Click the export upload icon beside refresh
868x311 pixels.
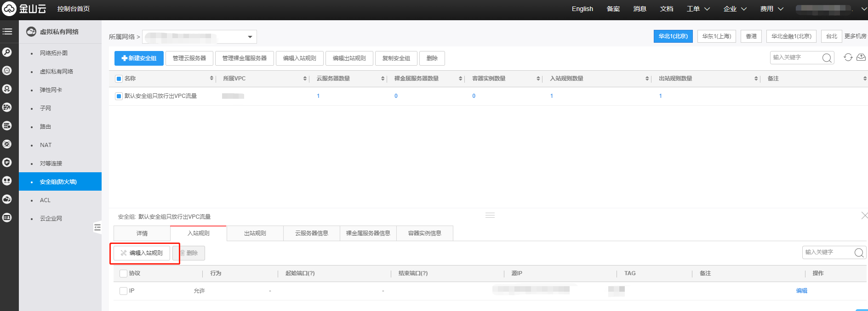[861, 57]
